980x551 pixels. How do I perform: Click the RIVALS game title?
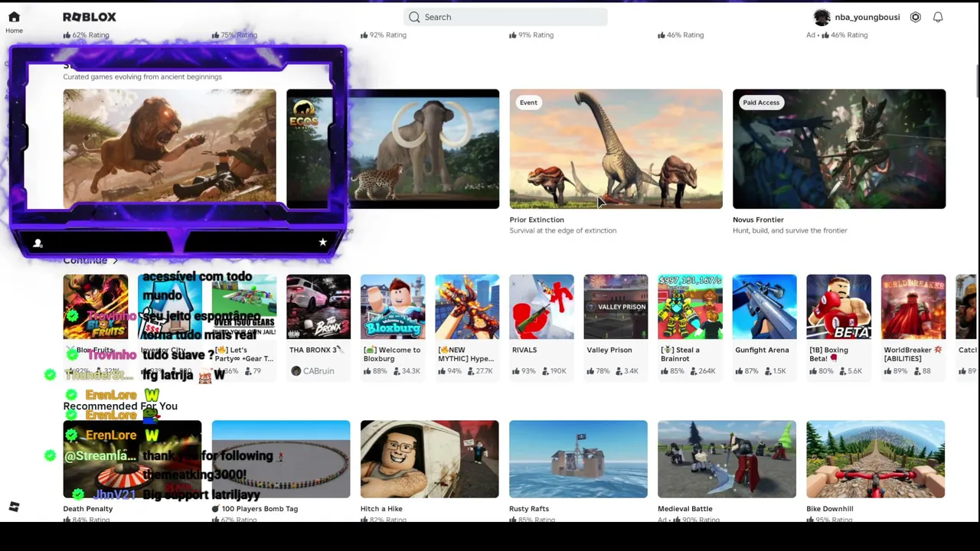pyautogui.click(x=524, y=350)
